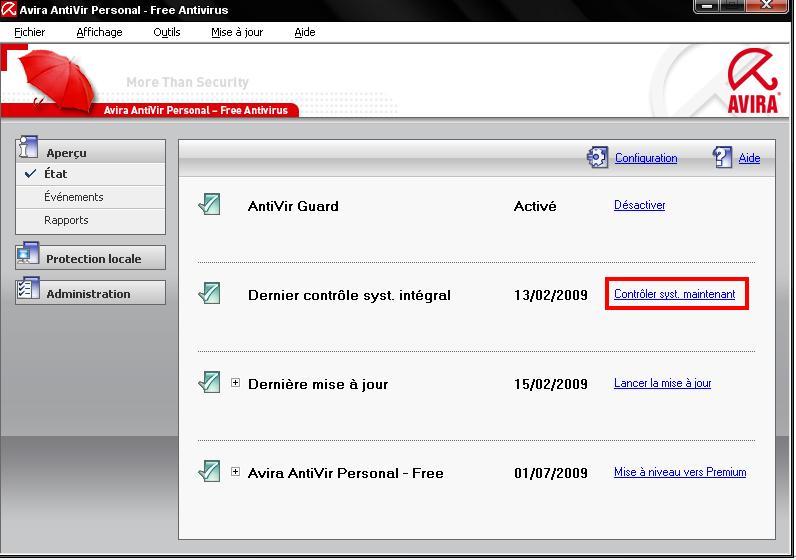Viewport: 796px width, 560px height.
Task: Minimize the Avira window
Action: [707, 6]
